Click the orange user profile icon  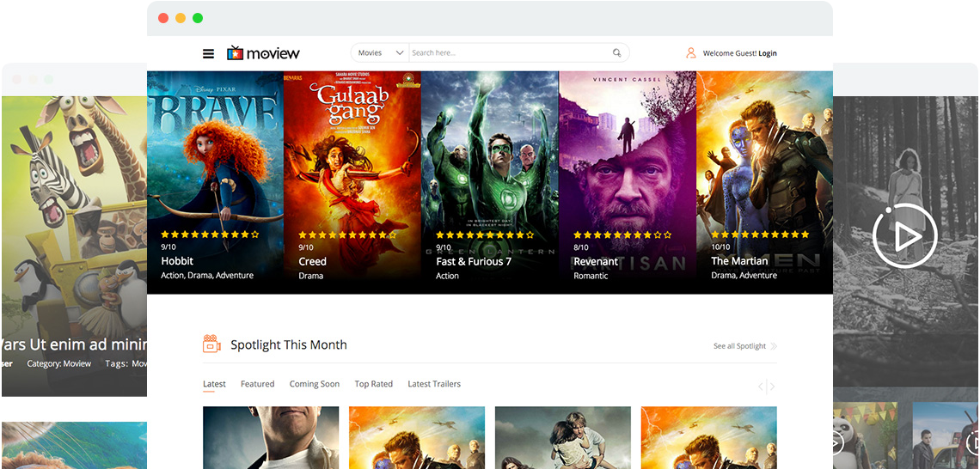(690, 53)
